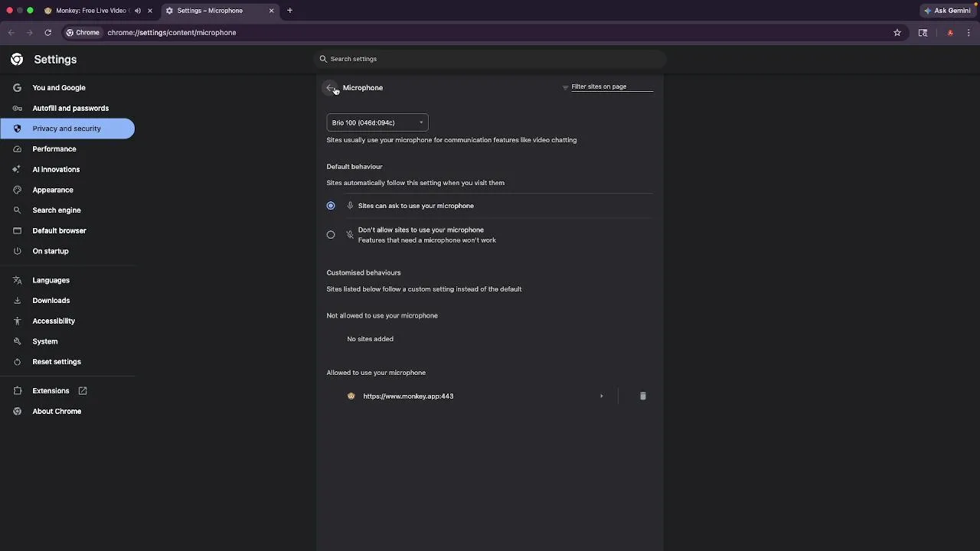This screenshot has height=551, width=980.
Task: Open Downloads settings
Action: tap(51, 301)
